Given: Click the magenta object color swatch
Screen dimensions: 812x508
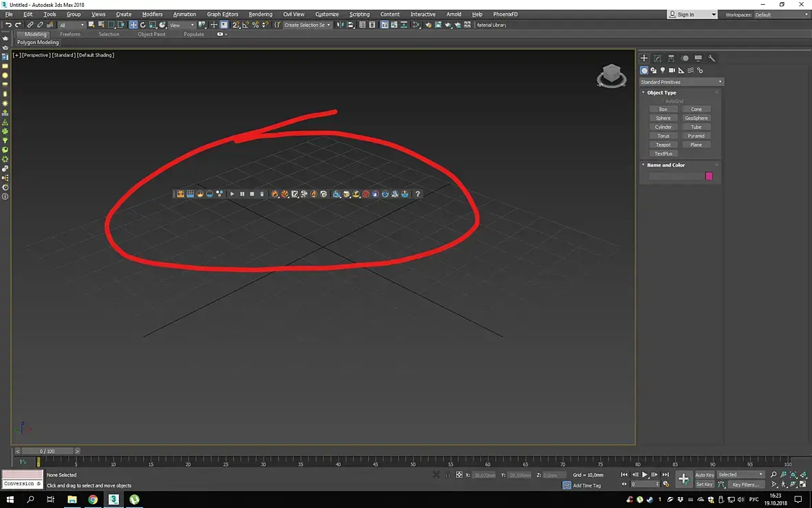Looking at the screenshot, I should [x=709, y=177].
